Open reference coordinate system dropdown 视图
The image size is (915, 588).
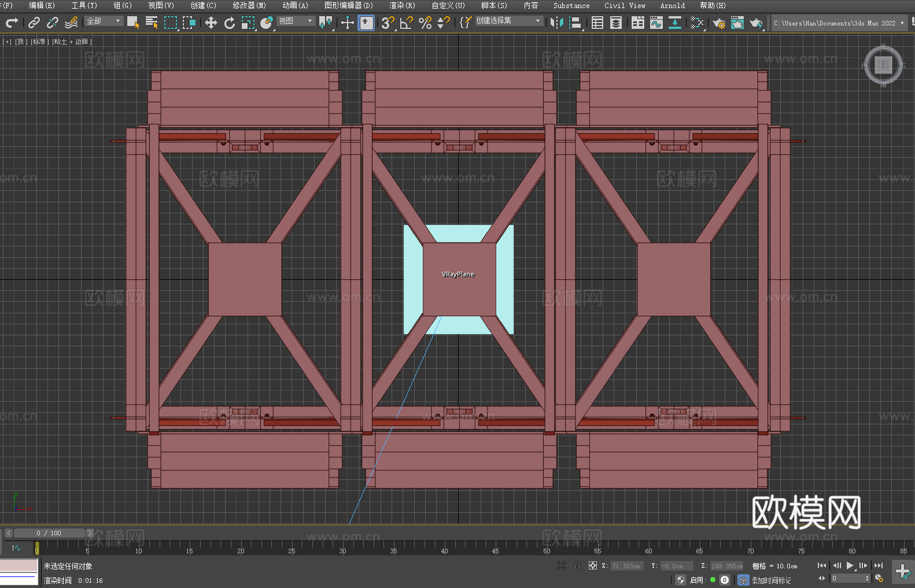(x=296, y=21)
